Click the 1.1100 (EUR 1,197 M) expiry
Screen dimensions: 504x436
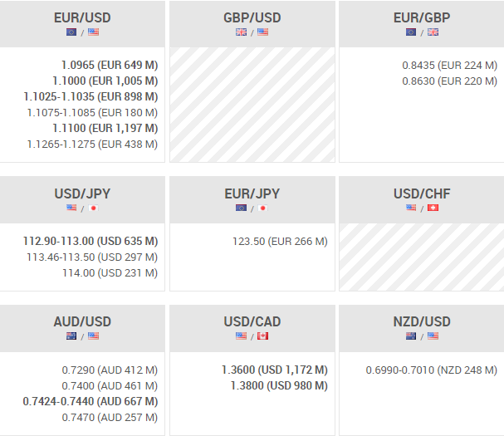click(105, 128)
